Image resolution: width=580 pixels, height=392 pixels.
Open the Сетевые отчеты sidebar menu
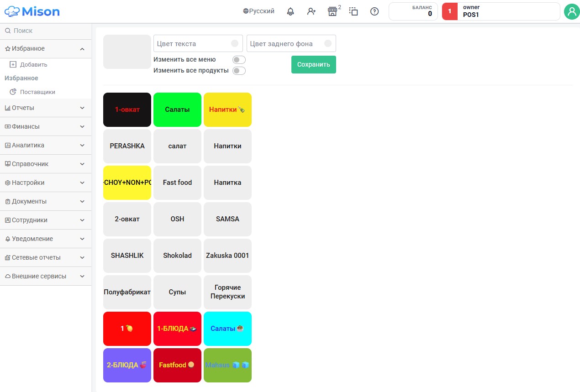pos(46,258)
